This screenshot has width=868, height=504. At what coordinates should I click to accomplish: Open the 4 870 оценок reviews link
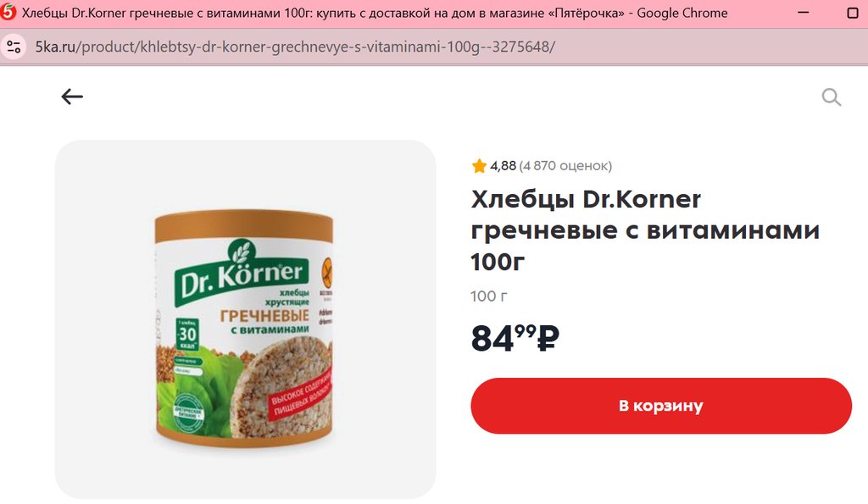[565, 165]
